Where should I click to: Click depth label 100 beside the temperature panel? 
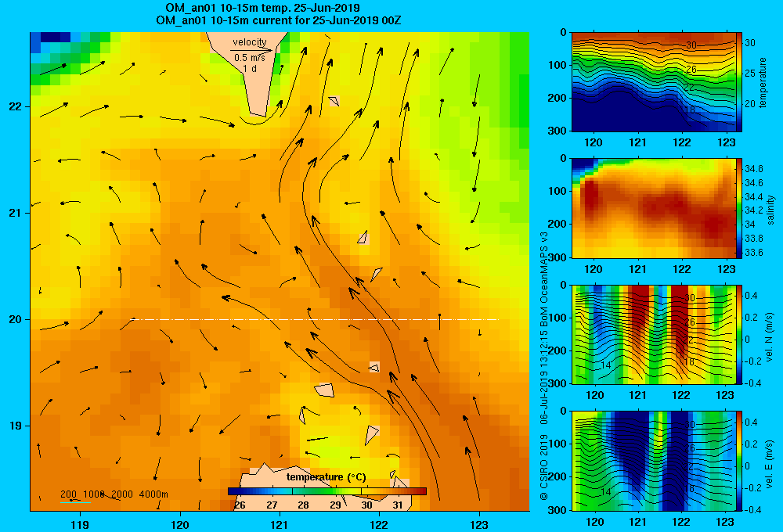click(x=557, y=65)
